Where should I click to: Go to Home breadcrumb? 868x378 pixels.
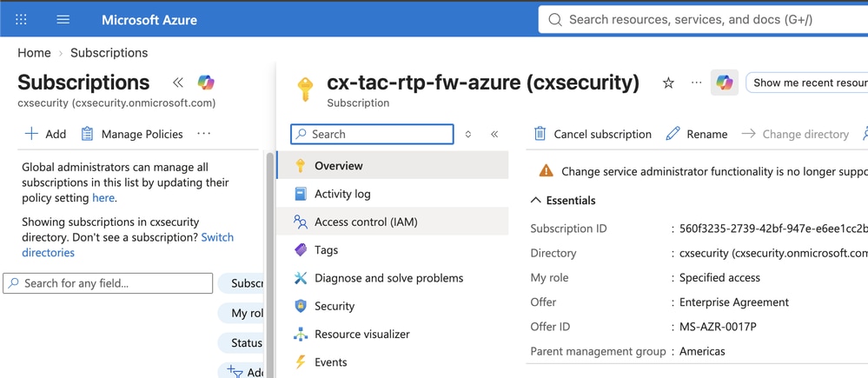pos(34,53)
